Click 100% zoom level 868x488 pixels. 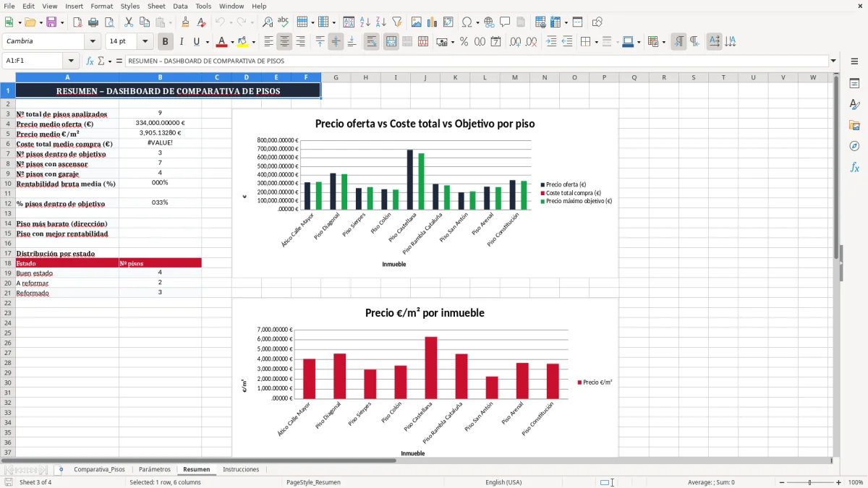856,482
